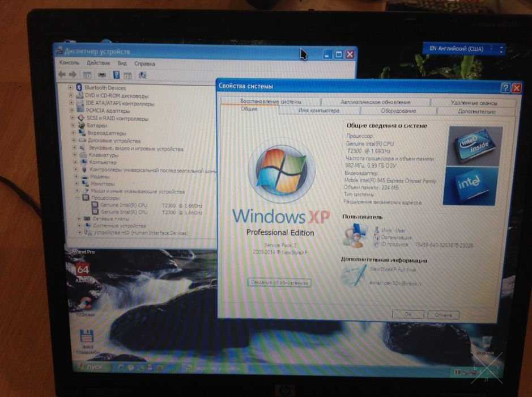The width and height of the screenshot is (532, 397).
Task: Click Отмена in System Properties dialog
Action: coord(444,315)
